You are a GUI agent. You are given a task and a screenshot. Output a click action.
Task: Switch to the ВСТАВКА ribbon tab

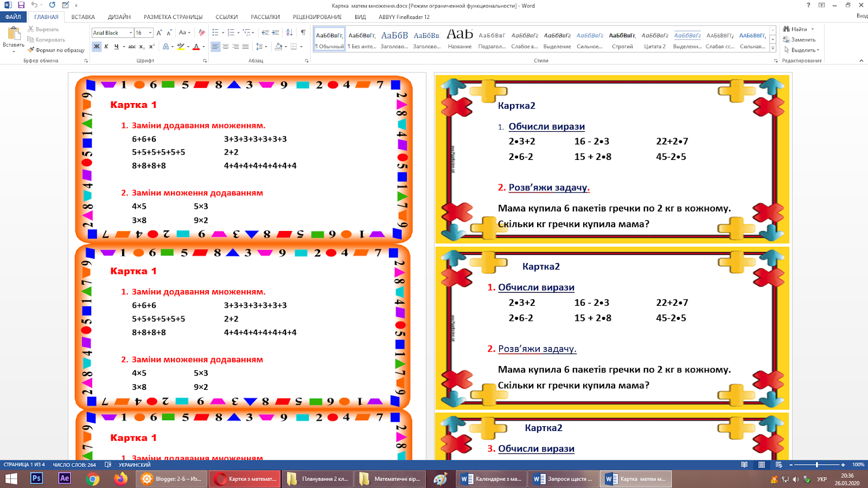pyautogui.click(x=83, y=17)
